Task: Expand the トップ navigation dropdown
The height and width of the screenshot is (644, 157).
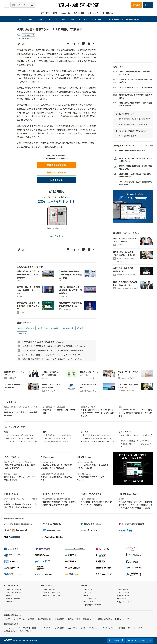Action: coord(22,19)
